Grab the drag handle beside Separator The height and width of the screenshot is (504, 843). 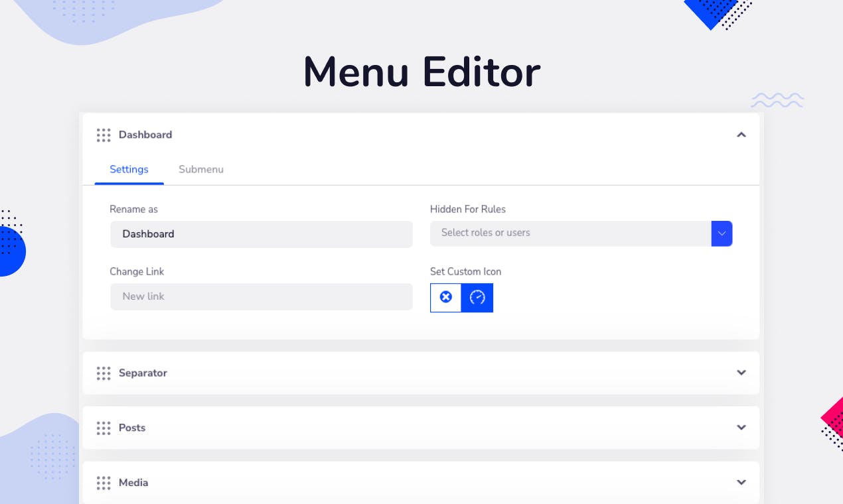point(104,373)
